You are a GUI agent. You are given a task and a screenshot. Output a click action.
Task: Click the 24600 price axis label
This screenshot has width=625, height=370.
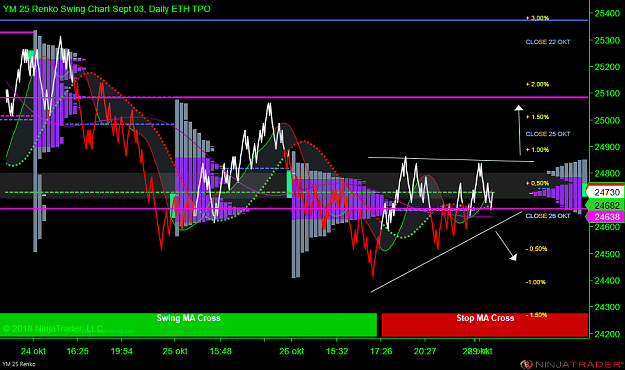coord(607,227)
